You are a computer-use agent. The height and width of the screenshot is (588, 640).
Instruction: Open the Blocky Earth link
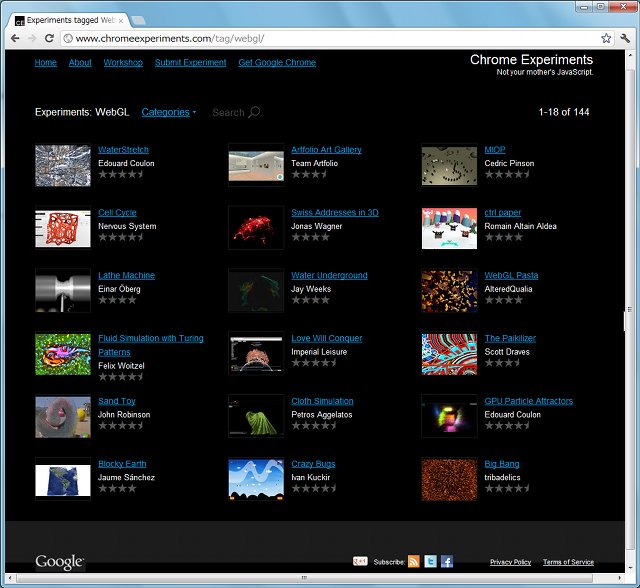click(122, 464)
